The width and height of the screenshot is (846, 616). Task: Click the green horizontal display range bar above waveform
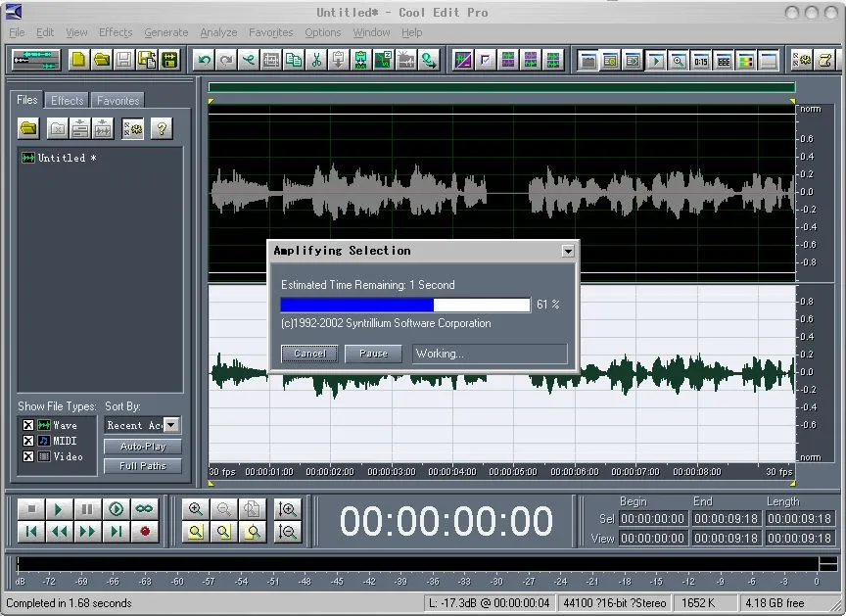501,87
